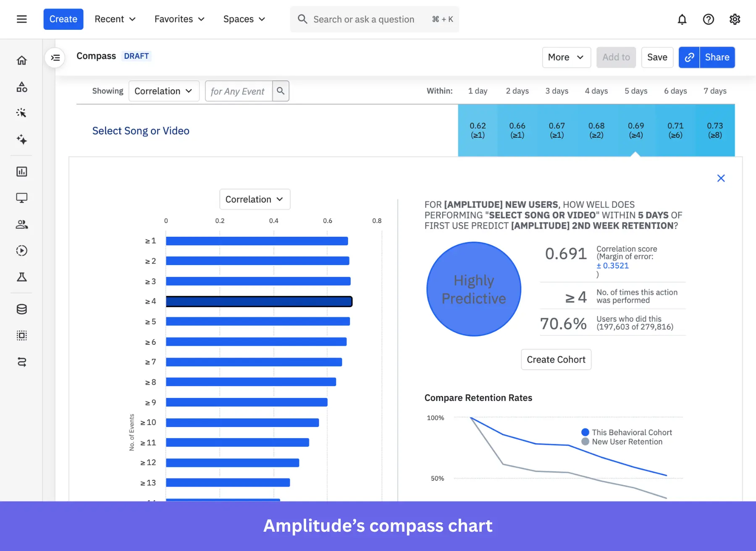
Task: Open the Spaces menu
Action: pyautogui.click(x=244, y=19)
